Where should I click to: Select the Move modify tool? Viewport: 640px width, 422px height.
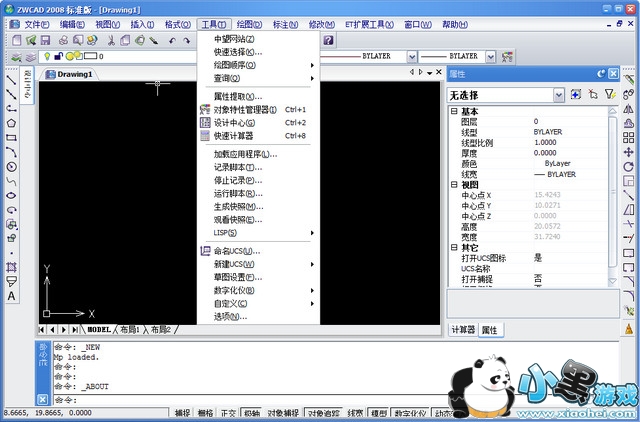point(629,152)
